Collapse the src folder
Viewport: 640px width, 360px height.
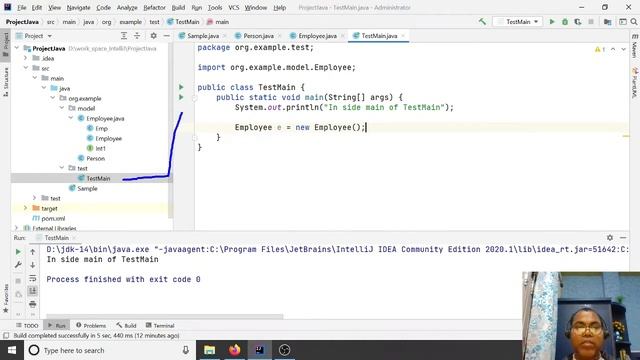tap(26, 68)
